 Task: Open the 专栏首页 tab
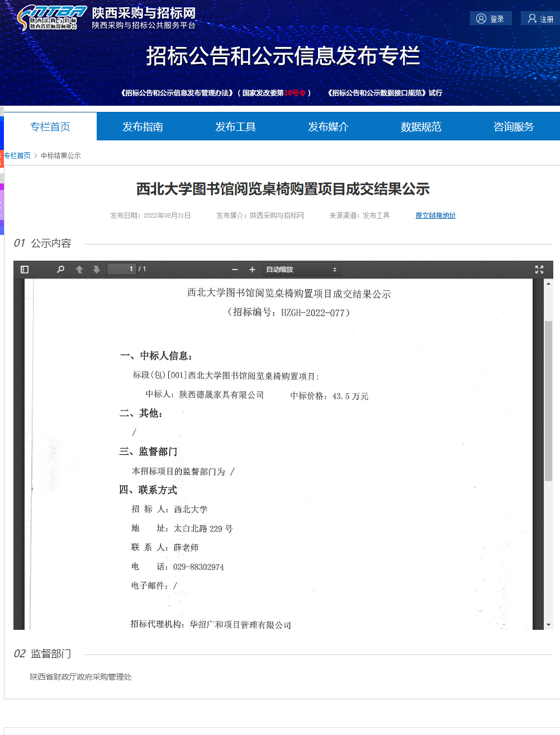tap(50, 126)
